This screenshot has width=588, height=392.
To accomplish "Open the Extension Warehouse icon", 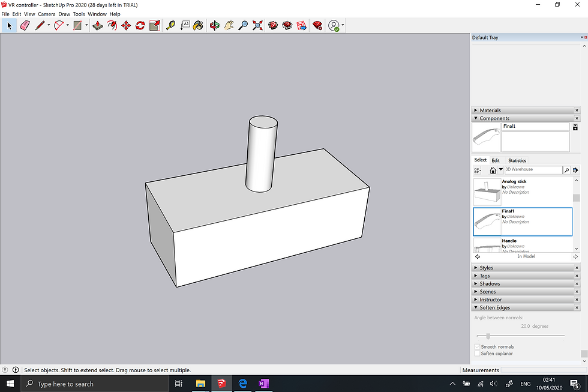I will 287,25.
